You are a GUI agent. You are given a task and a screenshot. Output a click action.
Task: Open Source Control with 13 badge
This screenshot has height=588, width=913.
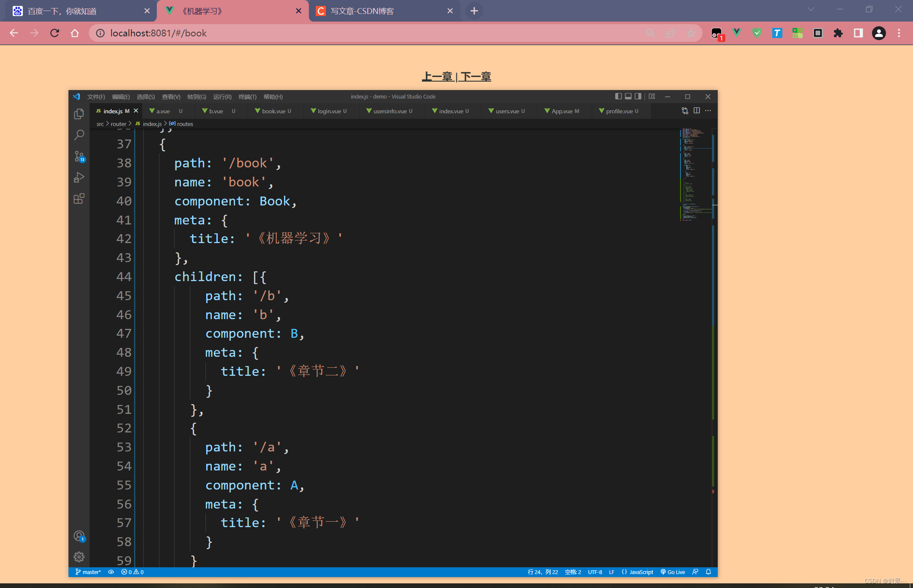79,156
